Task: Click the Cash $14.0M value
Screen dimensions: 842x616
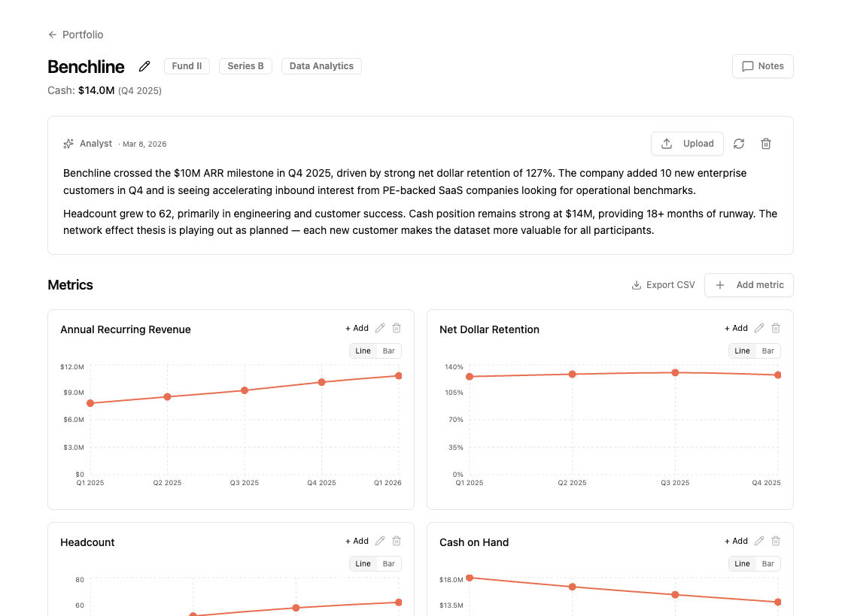Action: 96,90
